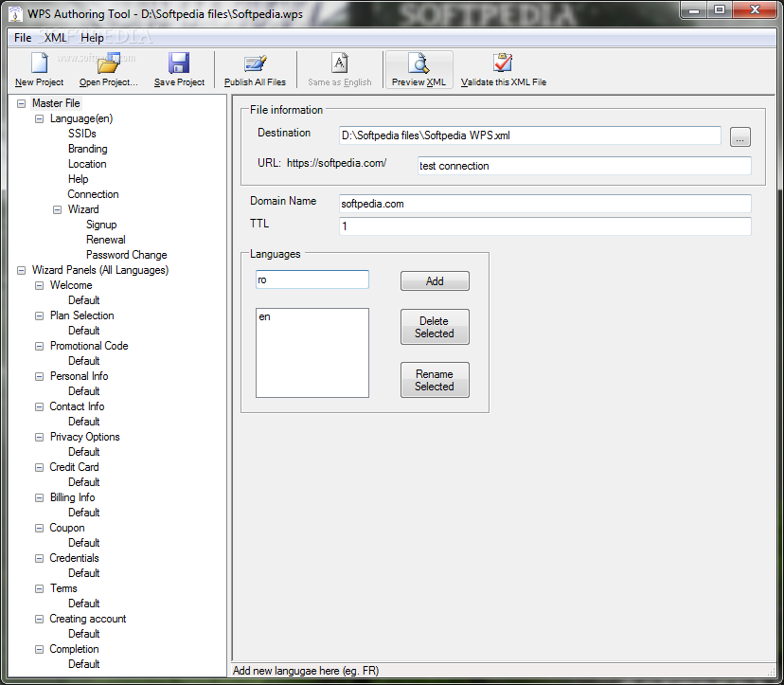Image resolution: width=784 pixels, height=685 pixels.
Task: Click the URL field containing 'test connection'
Action: [x=584, y=166]
